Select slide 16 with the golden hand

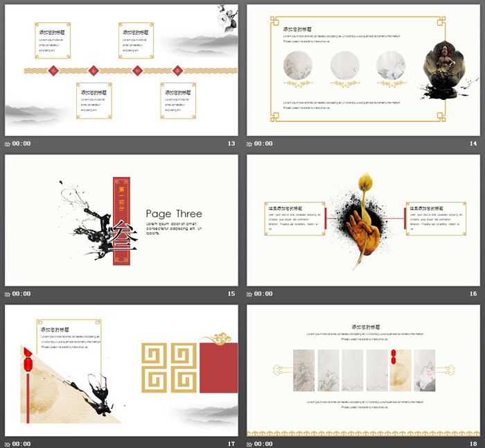(x=364, y=220)
